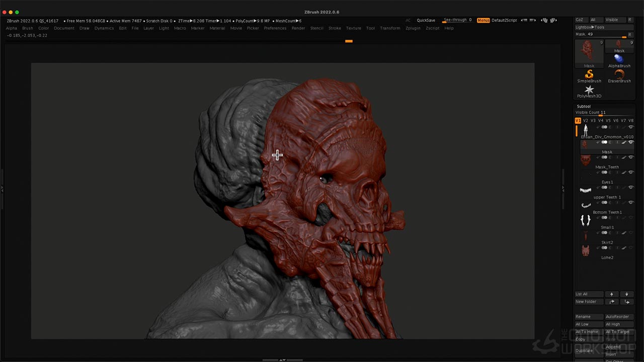Choose the EraserBrush tool icon
Image resolution: width=644 pixels, height=362 pixels.
619,74
